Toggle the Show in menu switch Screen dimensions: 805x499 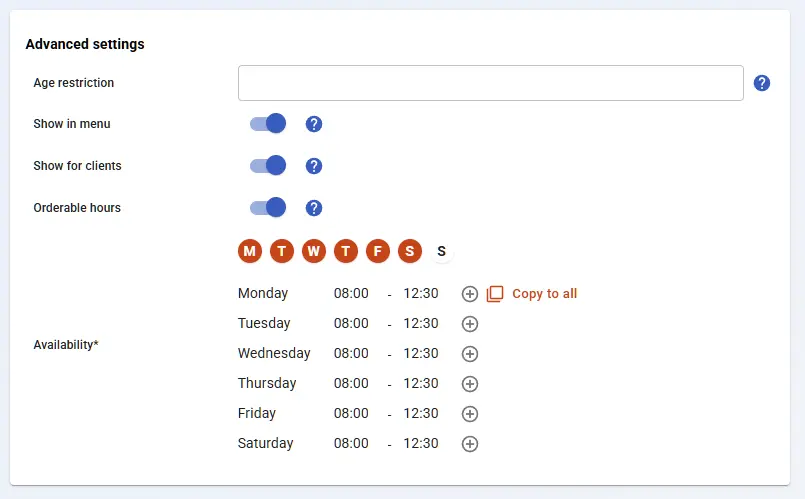point(268,124)
